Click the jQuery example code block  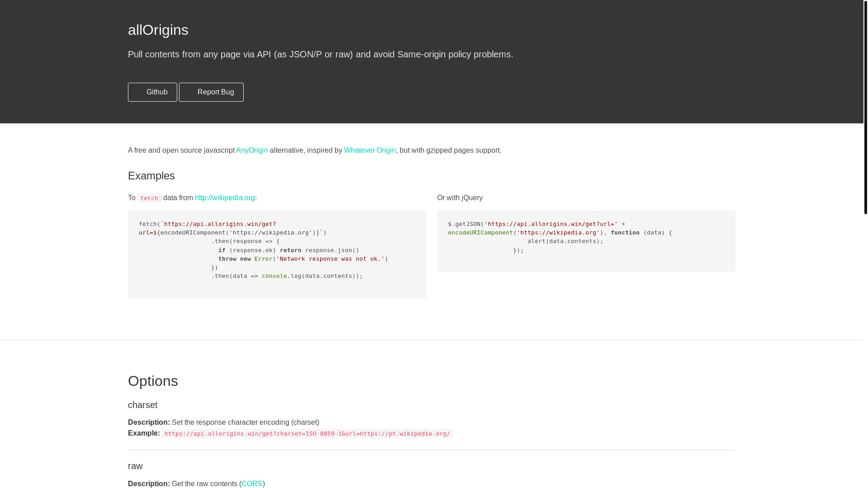[x=586, y=241]
